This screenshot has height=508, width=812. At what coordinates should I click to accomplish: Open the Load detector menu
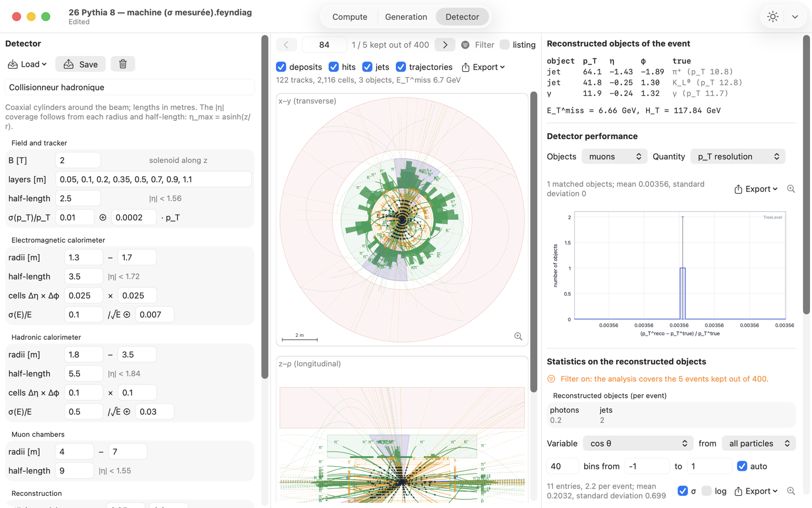[x=27, y=64]
